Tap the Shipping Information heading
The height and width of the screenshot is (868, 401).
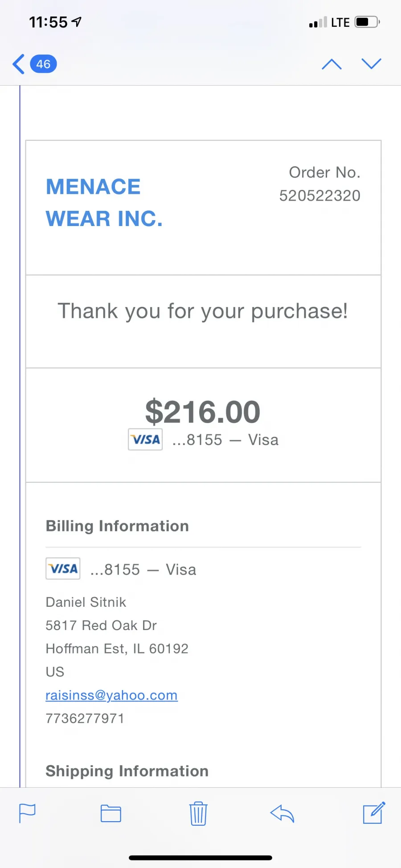tap(127, 771)
